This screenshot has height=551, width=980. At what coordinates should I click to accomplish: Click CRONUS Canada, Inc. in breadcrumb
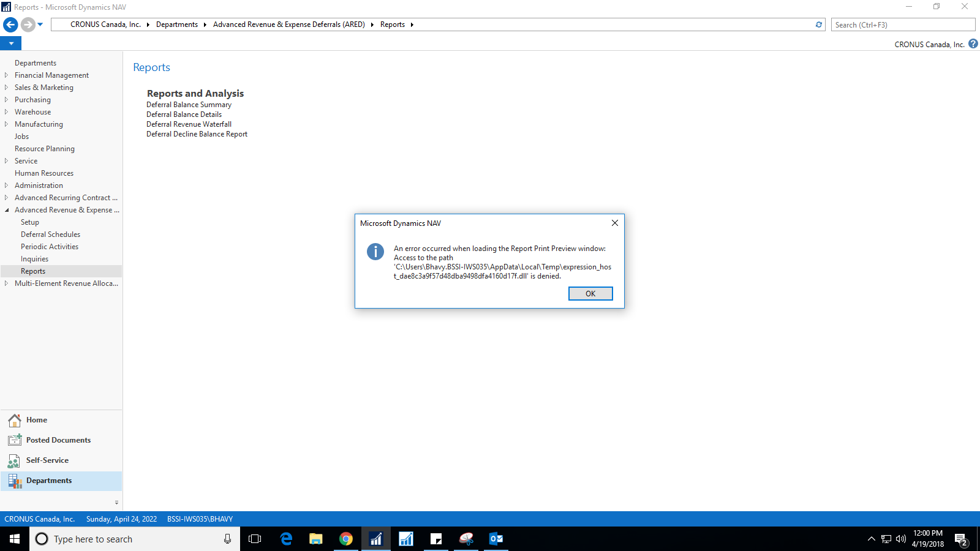tap(105, 24)
